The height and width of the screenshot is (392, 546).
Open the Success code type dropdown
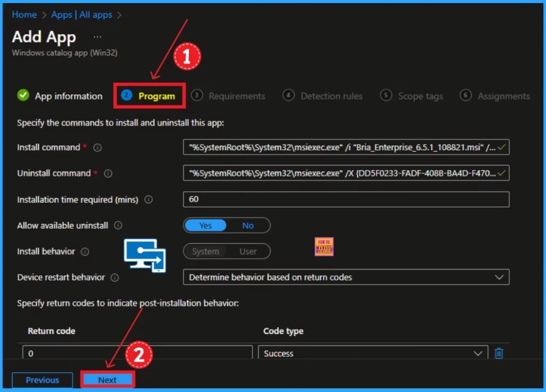click(x=373, y=353)
